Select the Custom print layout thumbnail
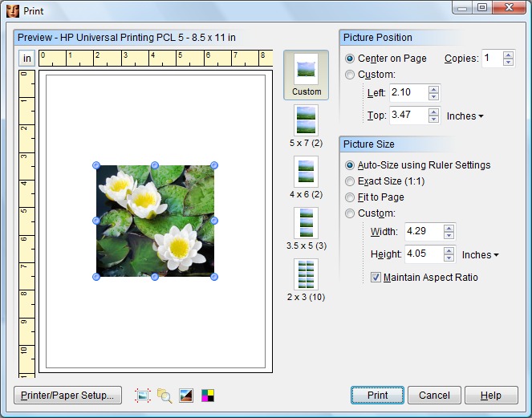The width and height of the screenshot is (532, 418). click(x=306, y=75)
